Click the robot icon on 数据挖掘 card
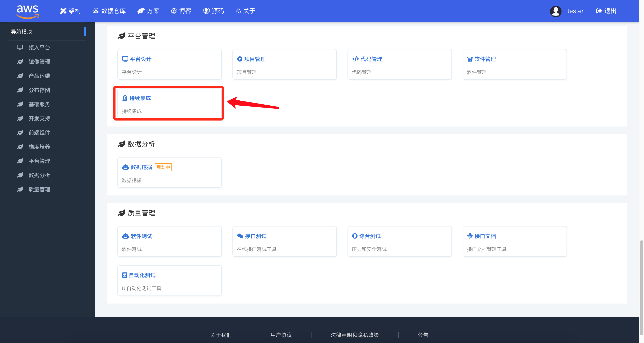644x343 pixels. point(125,167)
